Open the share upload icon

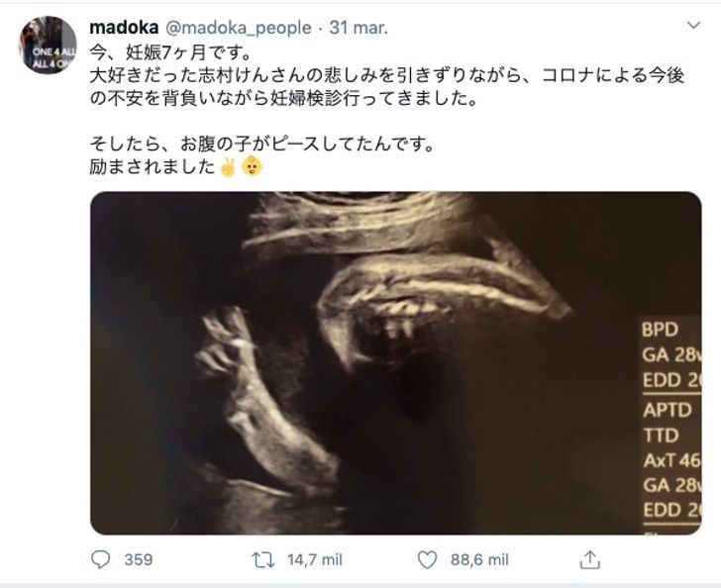pyautogui.click(x=590, y=559)
